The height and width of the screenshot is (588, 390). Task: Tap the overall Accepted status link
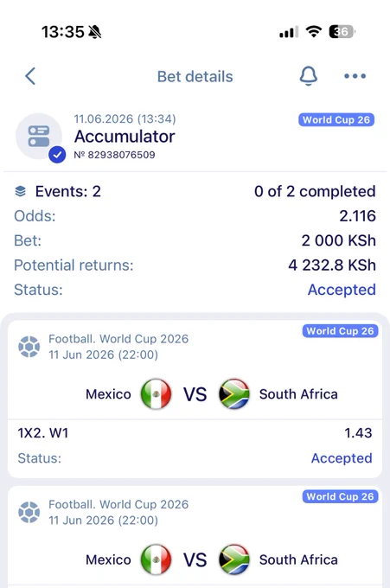[x=342, y=290]
